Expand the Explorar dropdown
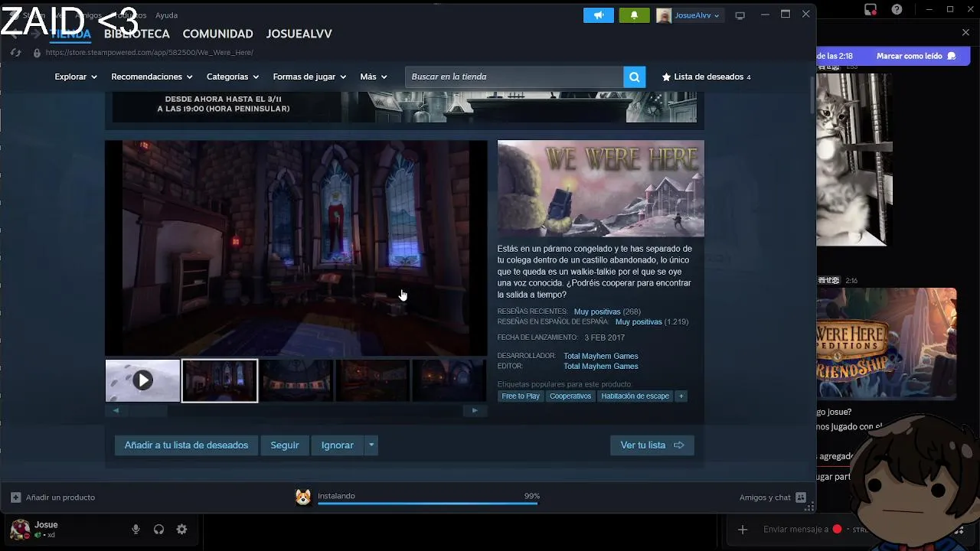Image resolution: width=980 pixels, height=551 pixels. click(x=76, y=77)
